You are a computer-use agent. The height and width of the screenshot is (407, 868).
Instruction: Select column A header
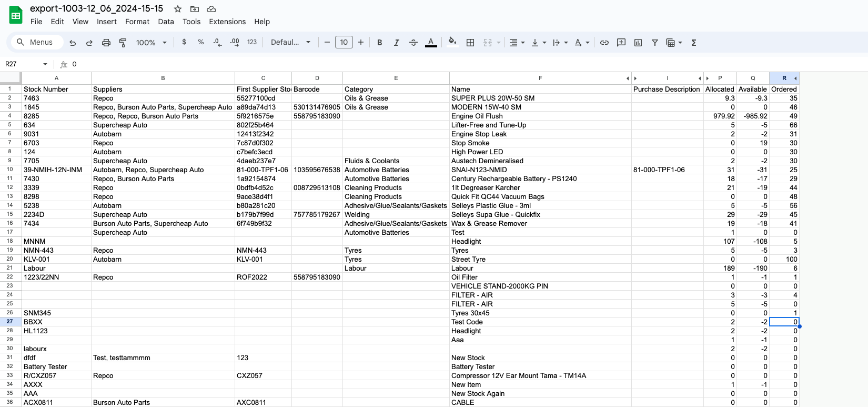click(56, 78)
